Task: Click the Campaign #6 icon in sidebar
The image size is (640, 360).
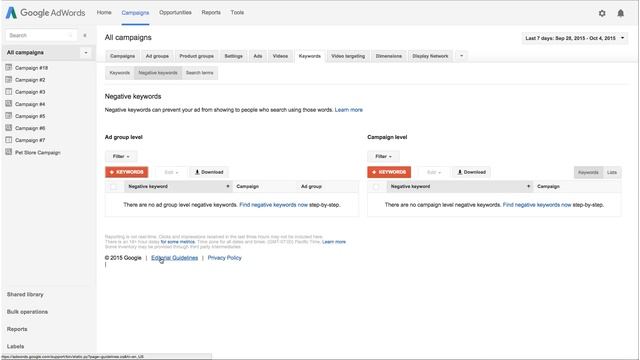Action: (9, 128)
